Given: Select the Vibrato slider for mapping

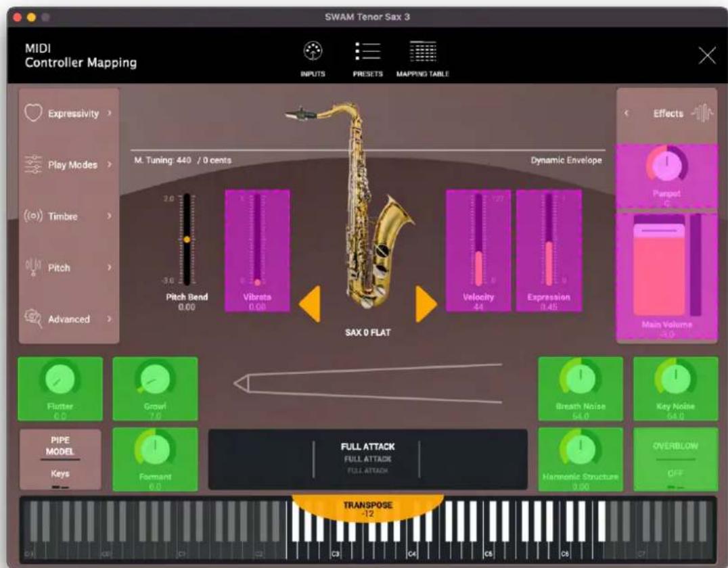Looking at the screenshot, I should [257, 251].
